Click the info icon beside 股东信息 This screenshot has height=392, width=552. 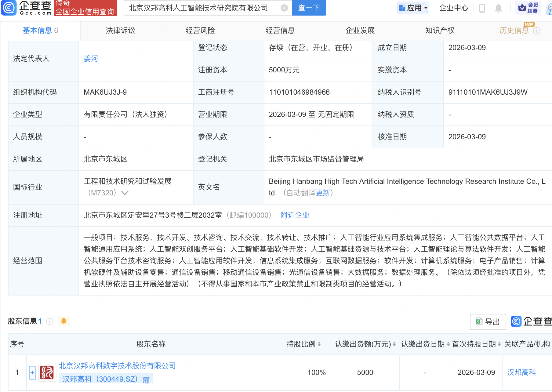click(x=49, y=321)
